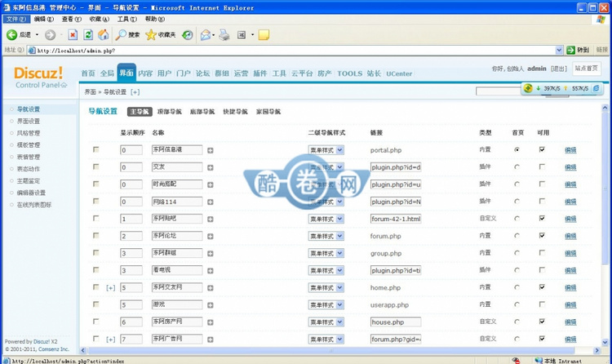Click the forum-42-1.html link input field

396,219
